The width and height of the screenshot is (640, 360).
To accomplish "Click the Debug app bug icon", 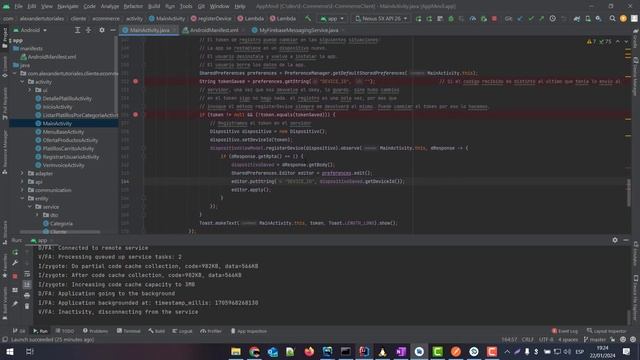I will click(451, 18).
